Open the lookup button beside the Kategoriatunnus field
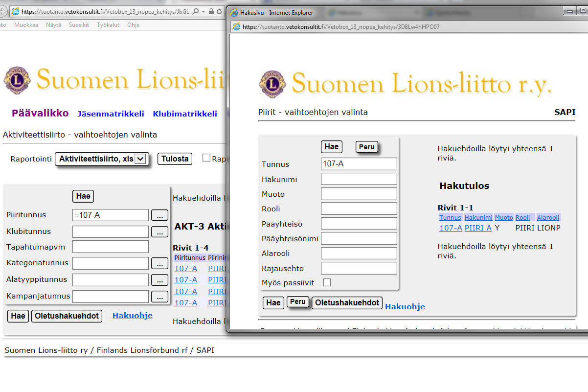Image resolution: width=588 pixels, height=392 pixels. tap(159, 263)
